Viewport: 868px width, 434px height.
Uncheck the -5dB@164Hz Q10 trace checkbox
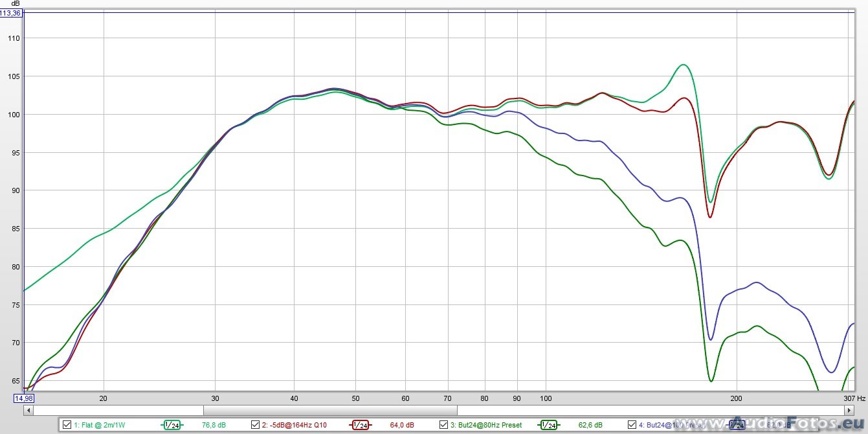tap(255, 425)
